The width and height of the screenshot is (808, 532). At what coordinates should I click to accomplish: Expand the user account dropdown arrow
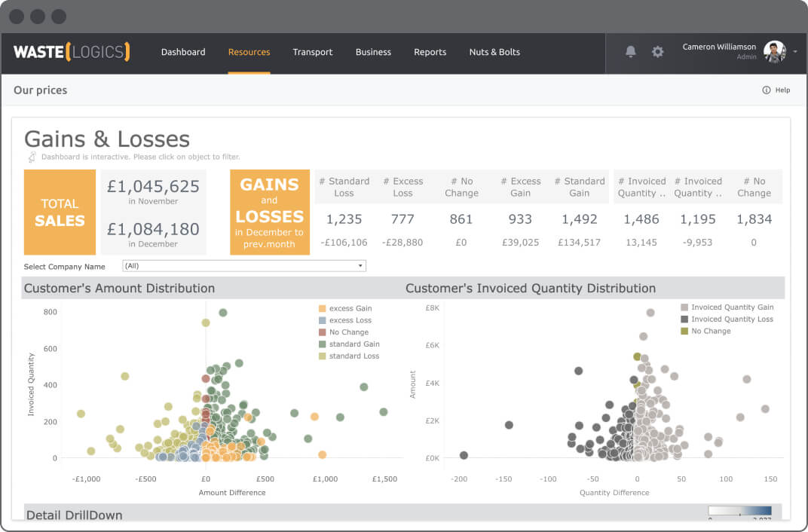pos(795,52)
